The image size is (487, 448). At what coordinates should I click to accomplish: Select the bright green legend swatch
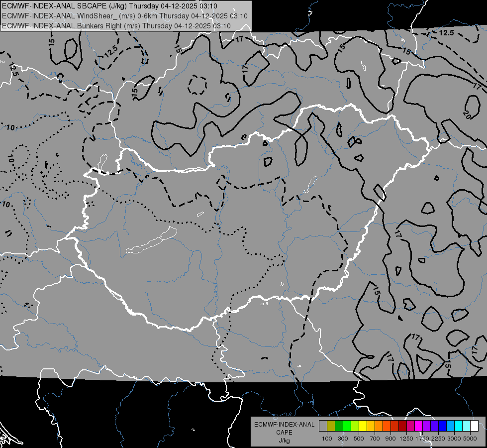click(347, 426)
